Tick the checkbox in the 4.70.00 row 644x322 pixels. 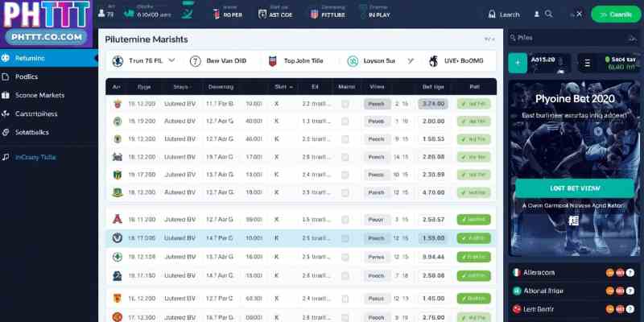(x=345, y=192)
